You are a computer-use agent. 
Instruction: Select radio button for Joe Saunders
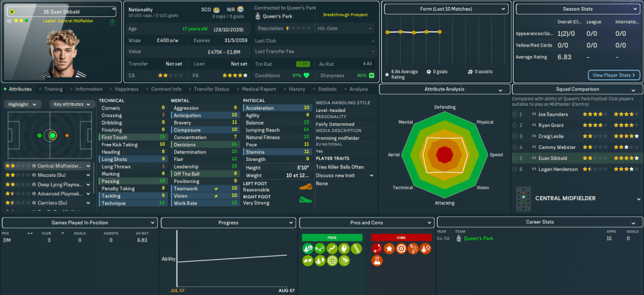[516, 114]
